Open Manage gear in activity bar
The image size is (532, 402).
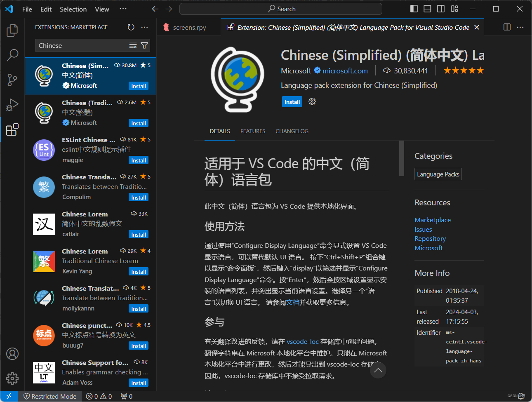click(12, 378)
